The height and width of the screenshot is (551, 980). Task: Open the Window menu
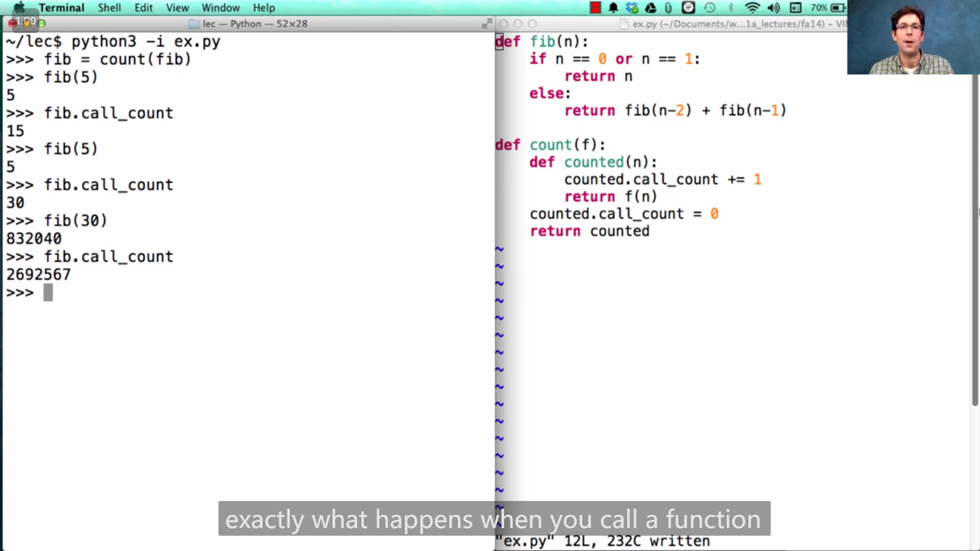pos(220,8)
